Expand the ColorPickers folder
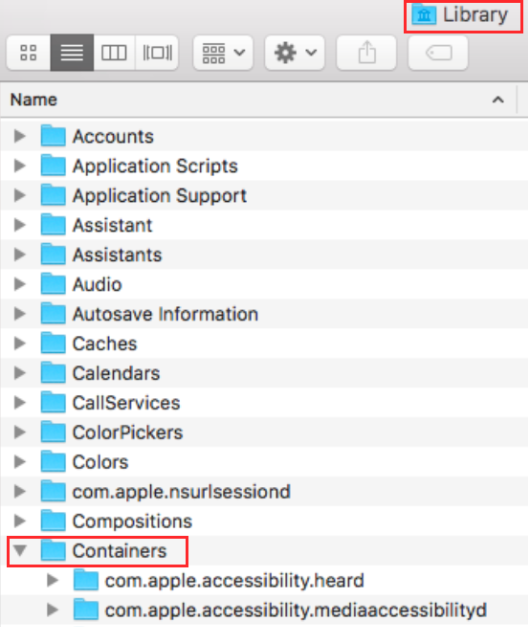 (x=20, y=432)
